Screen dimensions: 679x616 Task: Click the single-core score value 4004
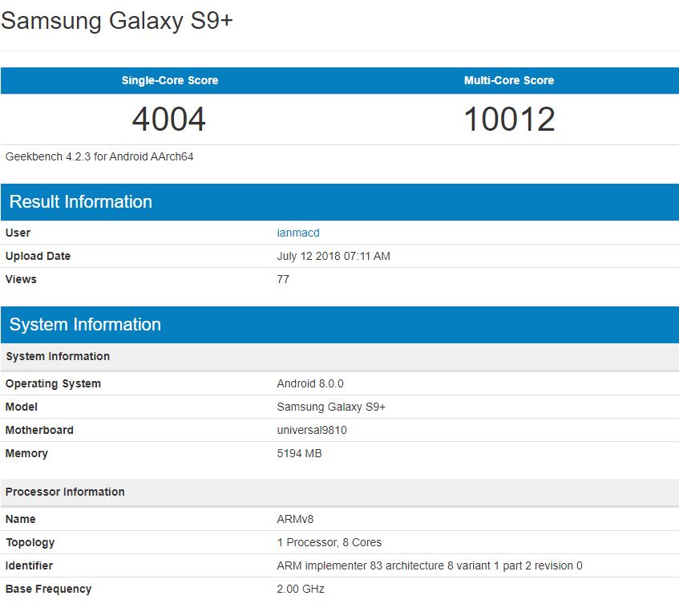[x=169, y=119]
